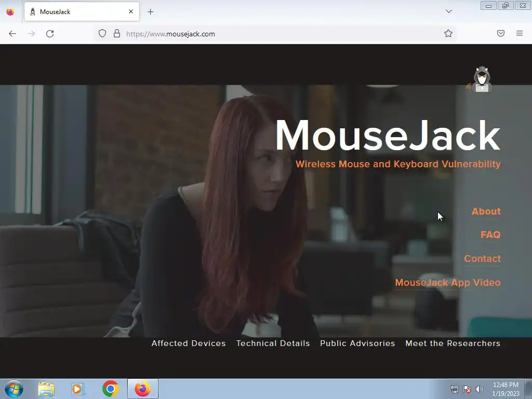The width and height of the screenshot is (532, 399).
Task: Bookmark this page with the star icon
Action: (x=448, y=33)
